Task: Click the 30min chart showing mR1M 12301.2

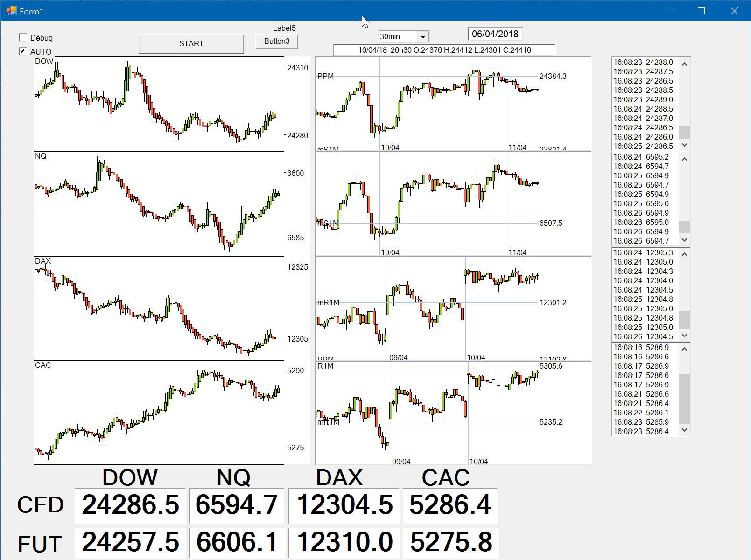Action: 453,308
